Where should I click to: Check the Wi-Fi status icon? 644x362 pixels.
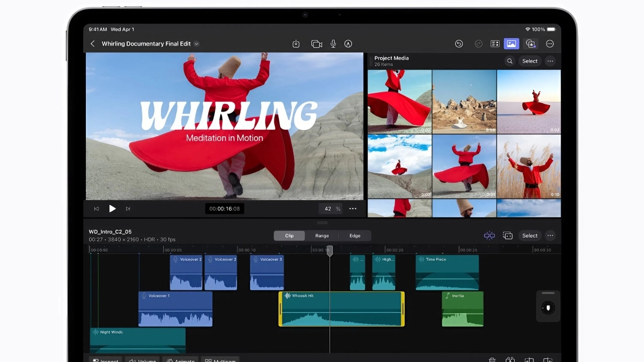click(528, 29)
